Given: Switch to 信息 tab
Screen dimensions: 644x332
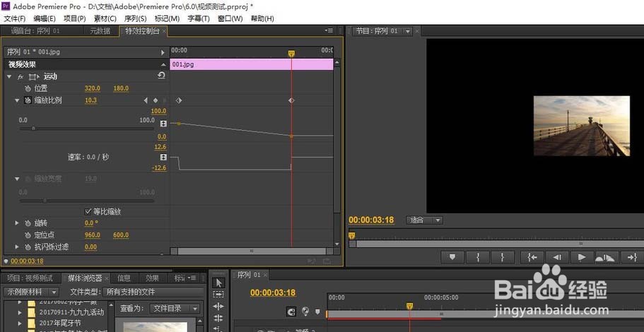Looking at the screenshot, I should pos(124,278).
